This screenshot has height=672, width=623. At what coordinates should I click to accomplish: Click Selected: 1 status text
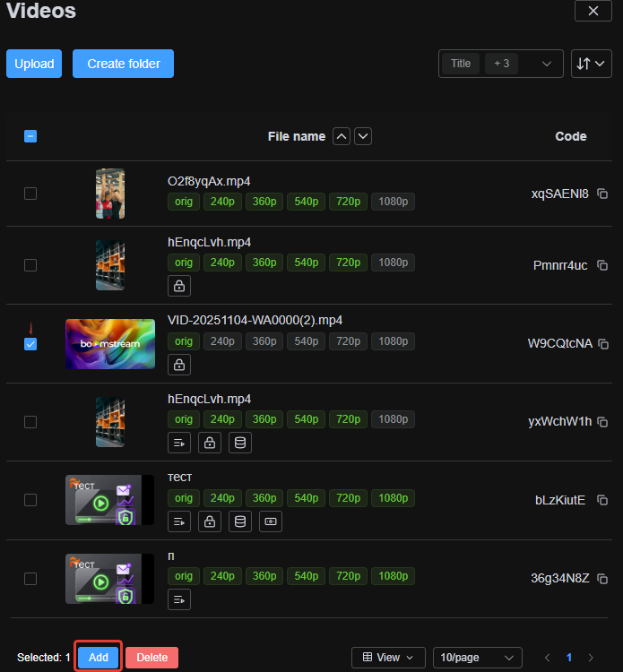(43, 658)
